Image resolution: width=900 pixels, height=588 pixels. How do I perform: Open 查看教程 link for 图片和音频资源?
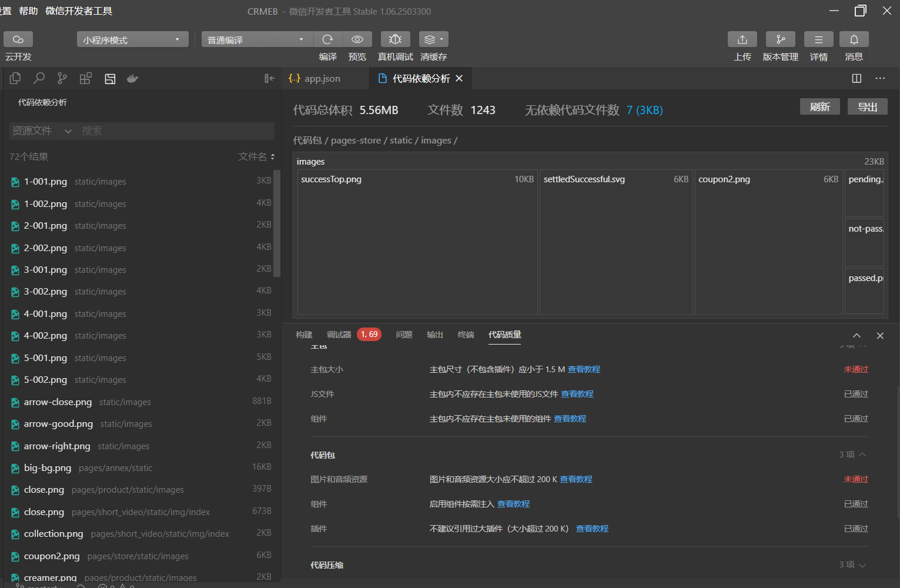pyautogui.click(x=576, y=479)
